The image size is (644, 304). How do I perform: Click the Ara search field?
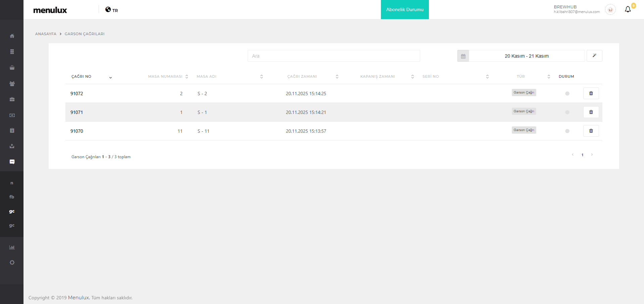pos(334,56)
